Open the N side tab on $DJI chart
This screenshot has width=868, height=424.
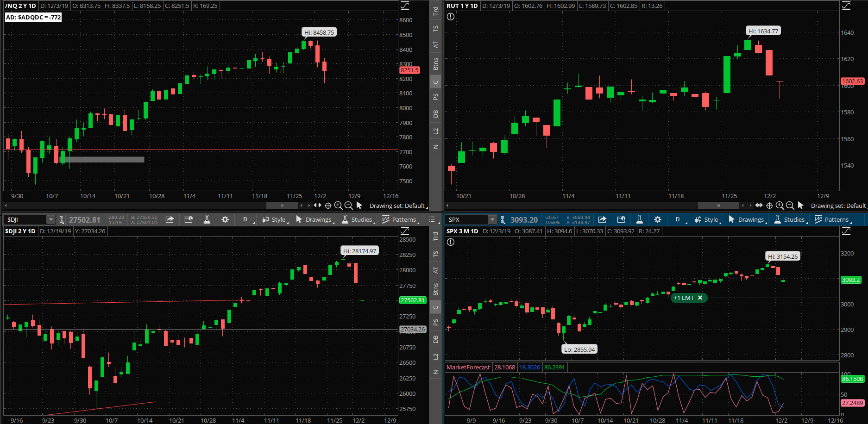(x=435, y=372)
